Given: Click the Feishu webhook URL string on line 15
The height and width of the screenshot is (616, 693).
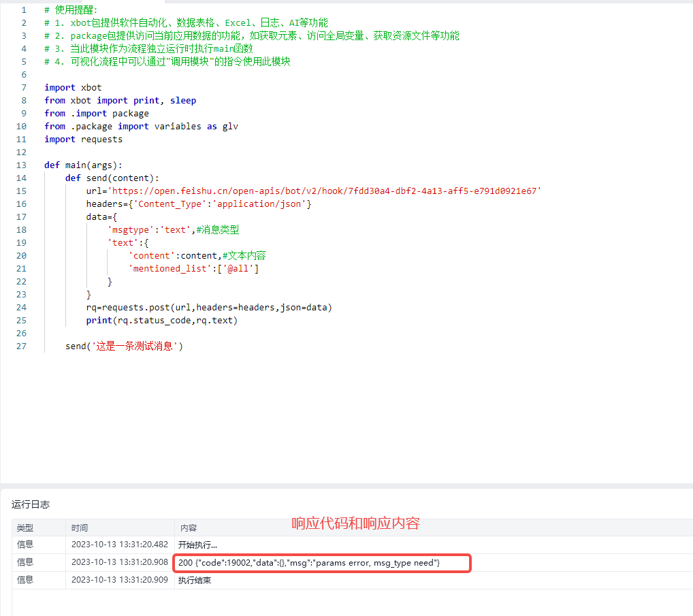Looking at the screenshot, I should (x=325, y=191).
